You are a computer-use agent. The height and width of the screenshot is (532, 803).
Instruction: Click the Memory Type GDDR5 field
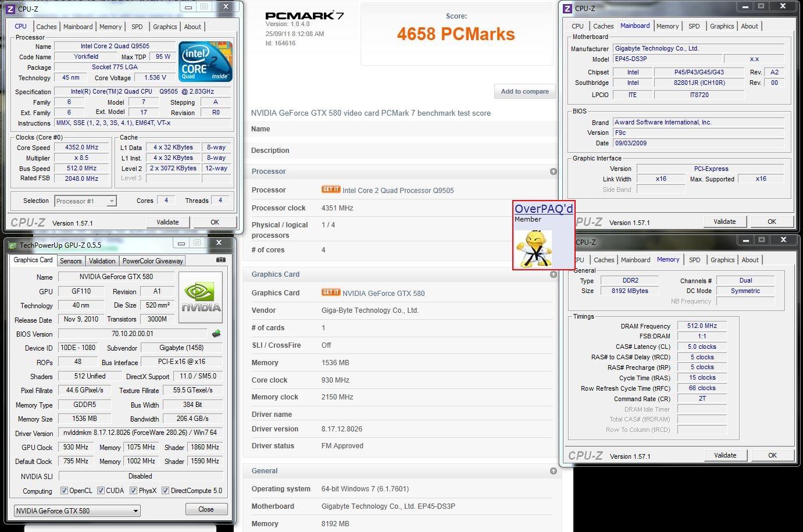(84, 404)
